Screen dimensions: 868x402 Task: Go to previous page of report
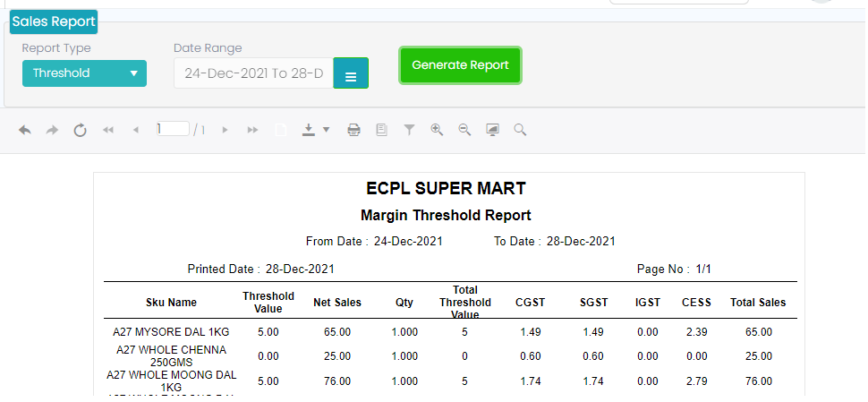(136, 131)
